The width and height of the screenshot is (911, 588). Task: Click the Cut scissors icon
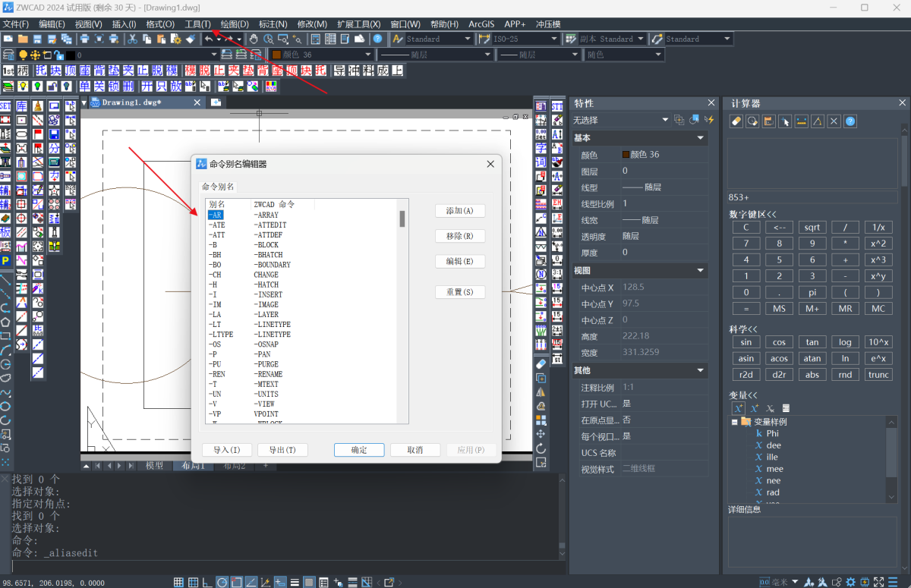click(132, 39)
